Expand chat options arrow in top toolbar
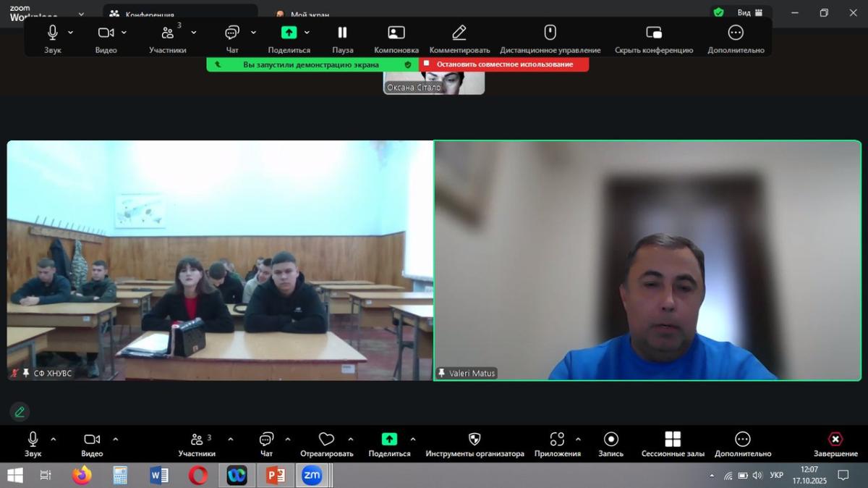Viewport: 868px width, 488px height. click(253, 33)
